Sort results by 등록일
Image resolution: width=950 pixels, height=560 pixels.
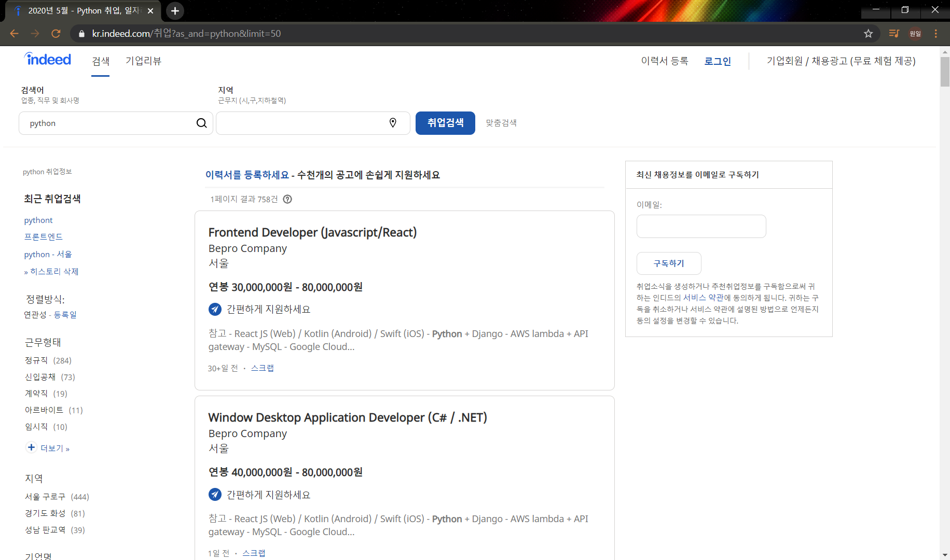point(65,315)
